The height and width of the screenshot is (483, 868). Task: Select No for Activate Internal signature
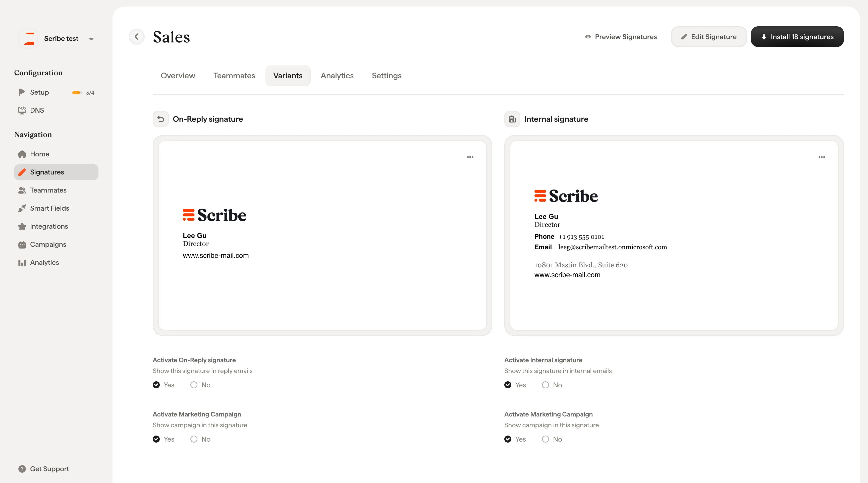click(x=546, y=385)
